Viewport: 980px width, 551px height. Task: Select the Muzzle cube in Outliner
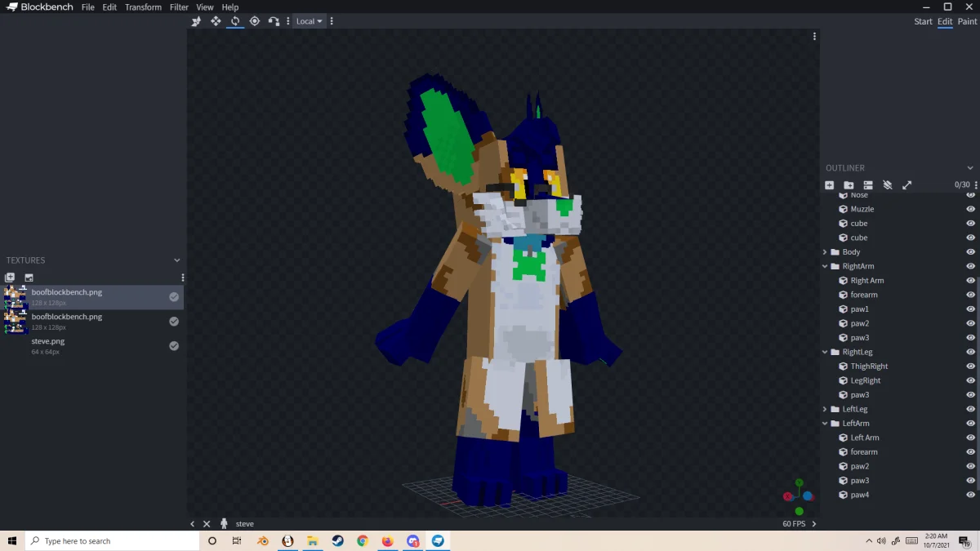[862, 209]
